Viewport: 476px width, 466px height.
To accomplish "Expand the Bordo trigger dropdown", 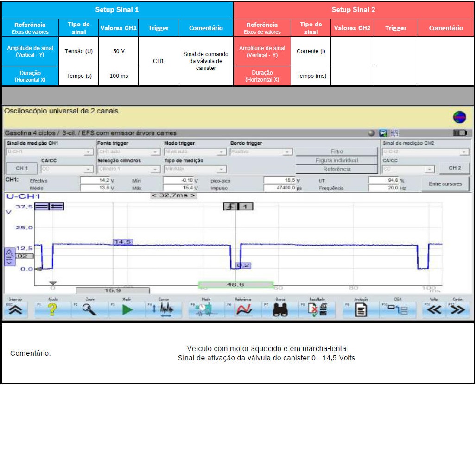I will coord(287,152).
